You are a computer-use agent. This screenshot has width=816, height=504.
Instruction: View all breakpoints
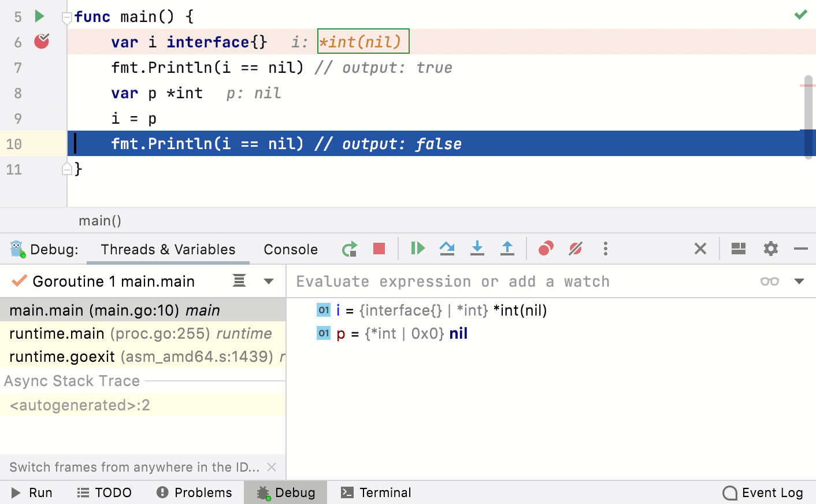click(x=546, y=249)
